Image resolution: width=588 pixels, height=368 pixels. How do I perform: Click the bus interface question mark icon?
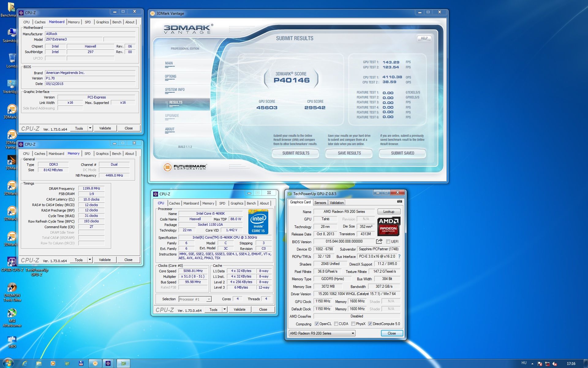399,256
